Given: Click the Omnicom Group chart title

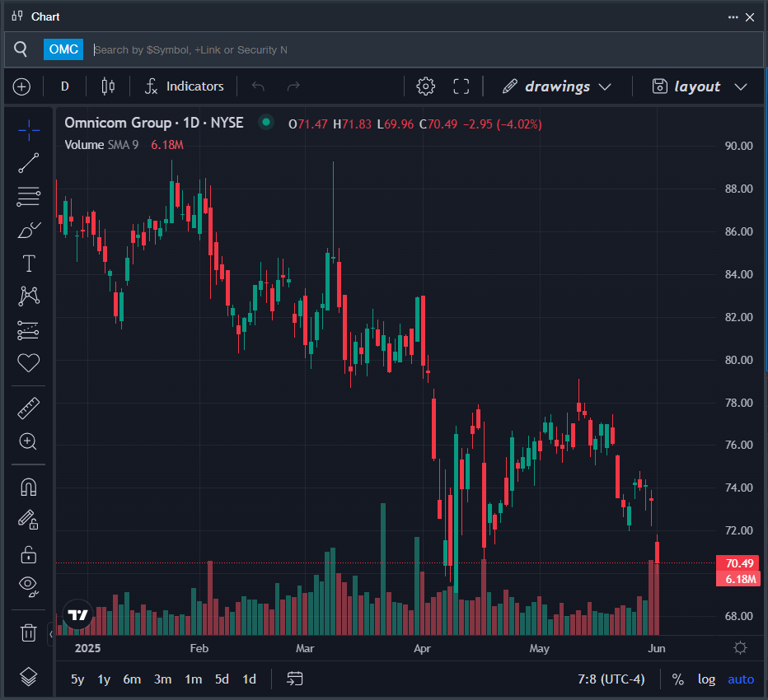Looking at the screenshot, I should [154, 123].
